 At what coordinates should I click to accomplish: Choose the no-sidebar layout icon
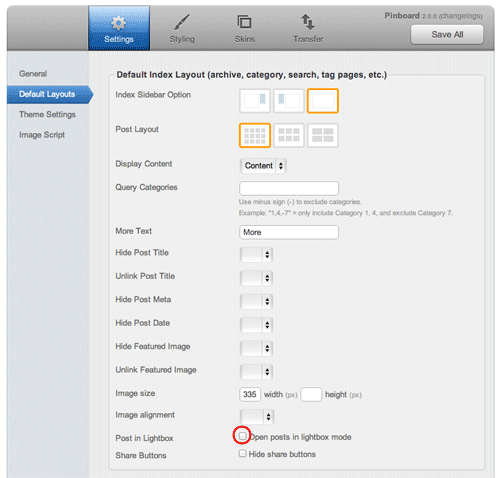(323, 101)
